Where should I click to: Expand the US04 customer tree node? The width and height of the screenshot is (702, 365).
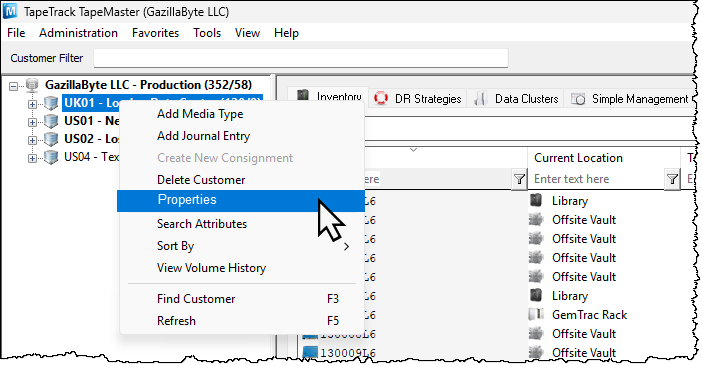click(x=32, y=158)
